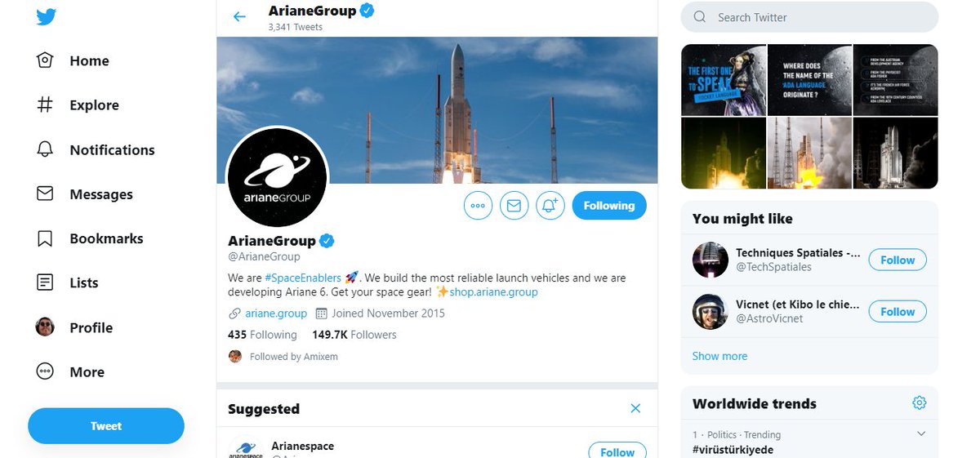
Task: Click the Show more link
Action: click(719, 356)
